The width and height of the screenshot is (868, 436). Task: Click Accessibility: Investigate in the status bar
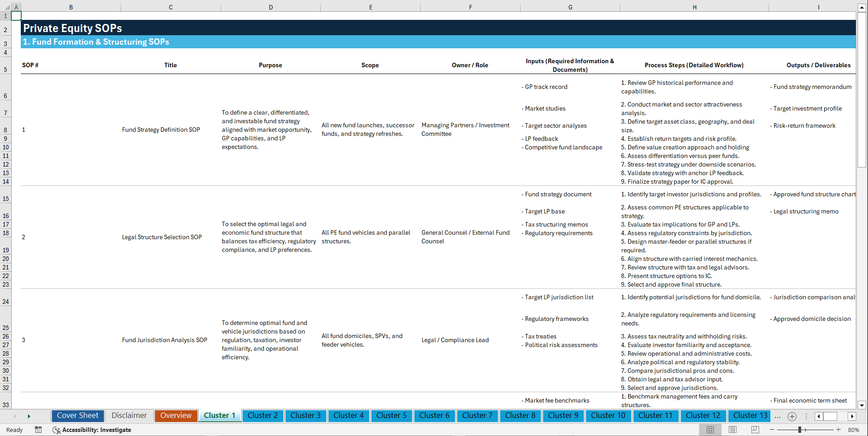tap(96, 430)
